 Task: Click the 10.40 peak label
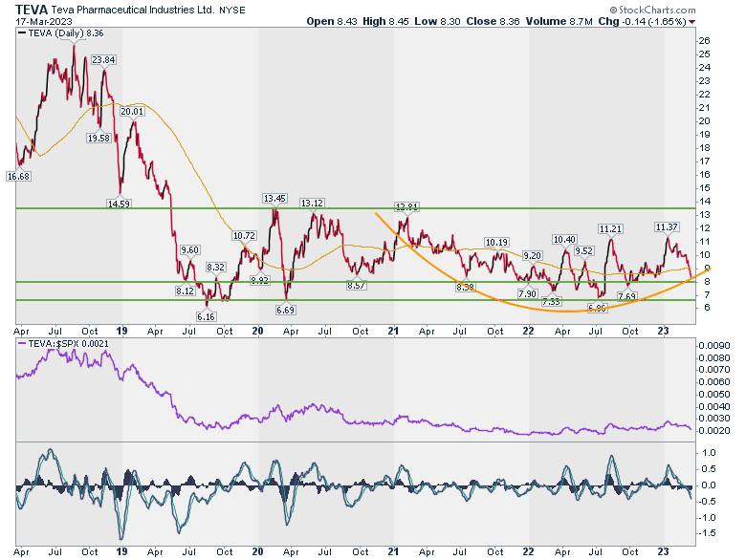point(564,239)
